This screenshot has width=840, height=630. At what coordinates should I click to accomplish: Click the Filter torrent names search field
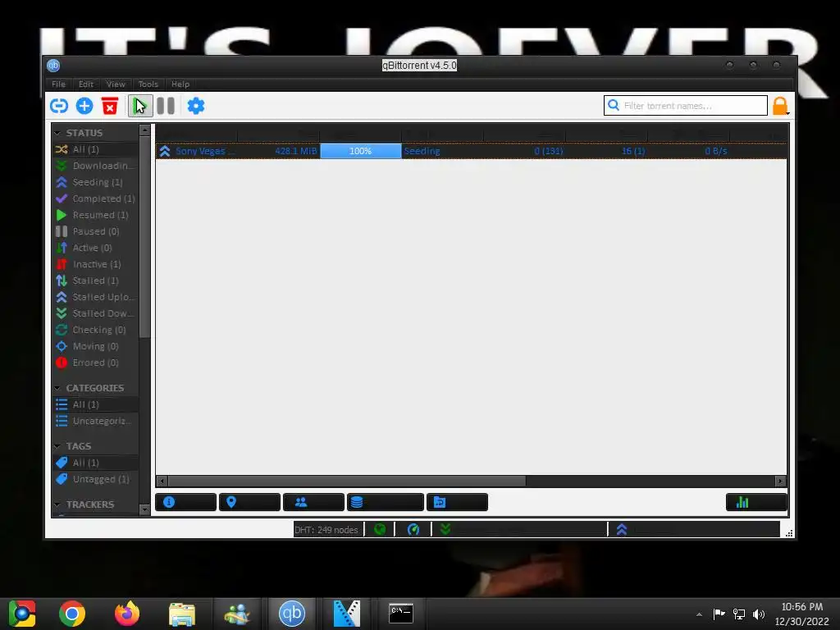[686, 106]
